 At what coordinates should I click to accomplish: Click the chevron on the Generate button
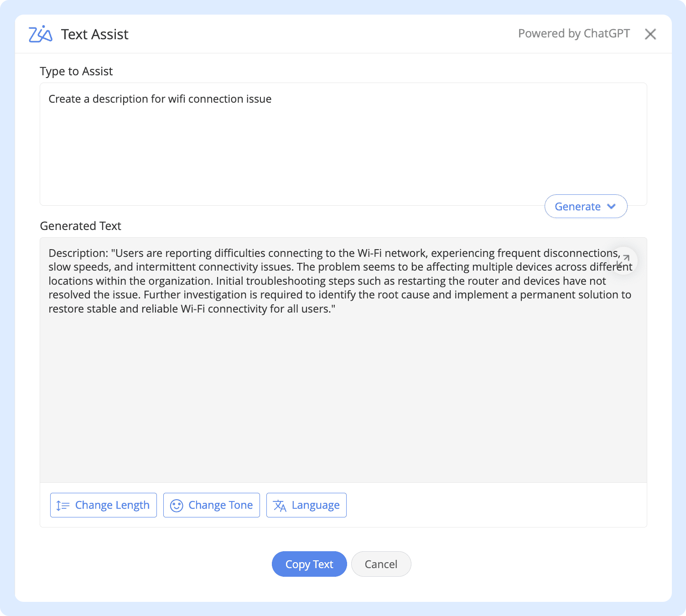(x=611, y=206)
